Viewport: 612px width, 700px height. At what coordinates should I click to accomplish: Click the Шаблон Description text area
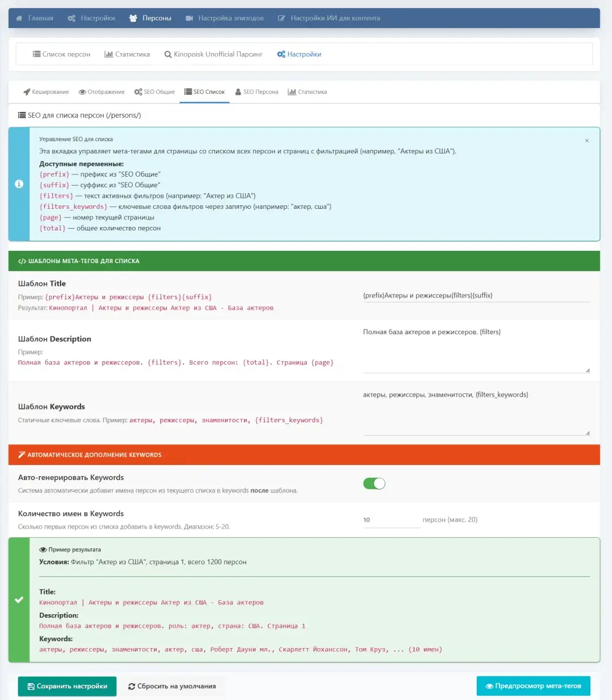point(476,349)
